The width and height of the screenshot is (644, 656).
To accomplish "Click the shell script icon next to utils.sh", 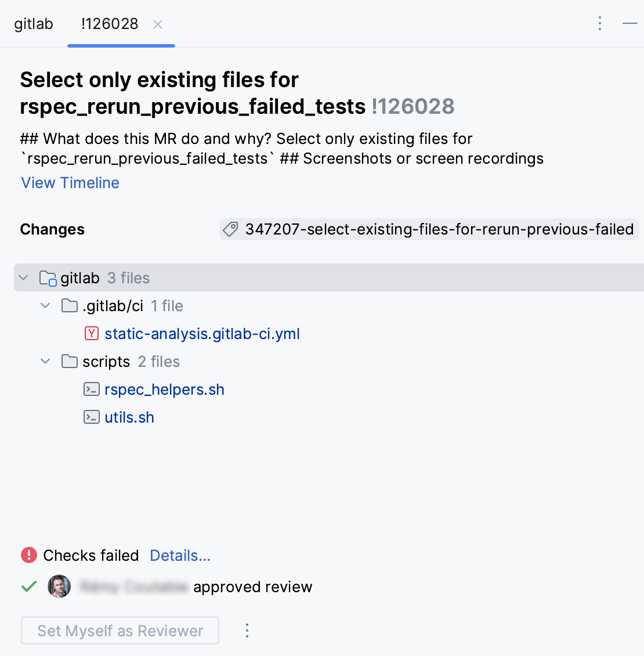I will [x=92, y=417].
